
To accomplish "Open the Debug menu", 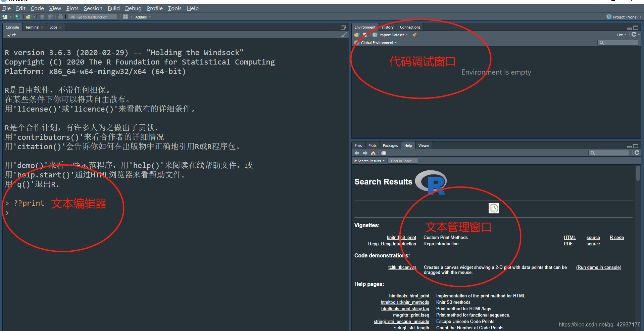I will [x=133, y=8].
